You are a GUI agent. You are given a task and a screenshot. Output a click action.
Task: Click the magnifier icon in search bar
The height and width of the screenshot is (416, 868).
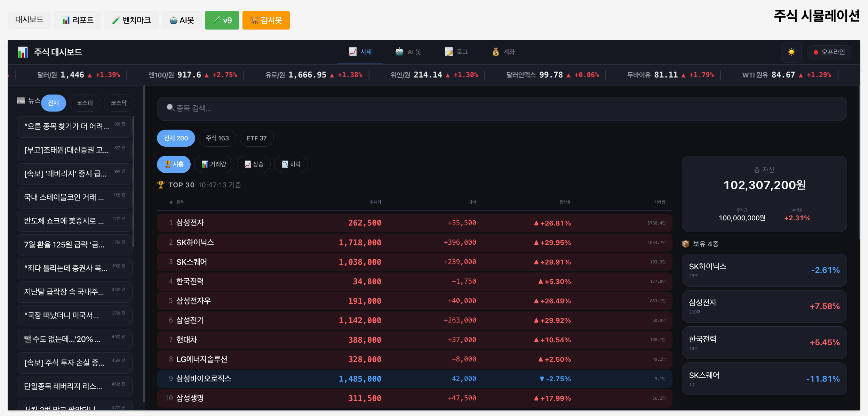[x=170, y=108]
